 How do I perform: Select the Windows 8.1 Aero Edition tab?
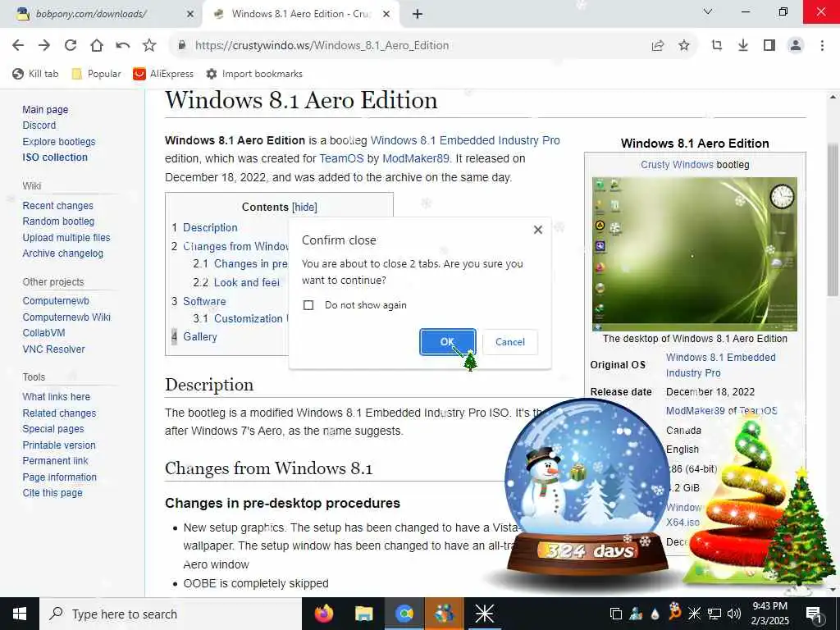pyautogui.click(x=300, y=15)
